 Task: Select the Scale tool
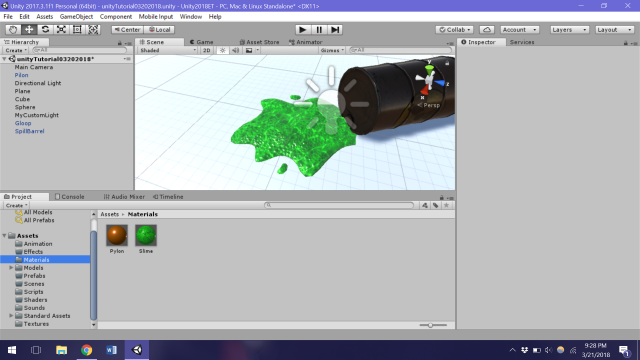[x=61, y=29]
